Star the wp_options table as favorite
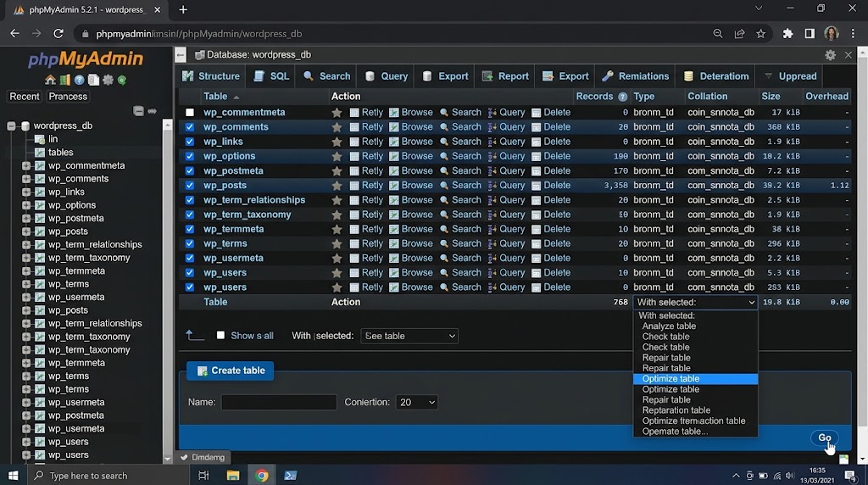868x485 pixels. point(337,157)
